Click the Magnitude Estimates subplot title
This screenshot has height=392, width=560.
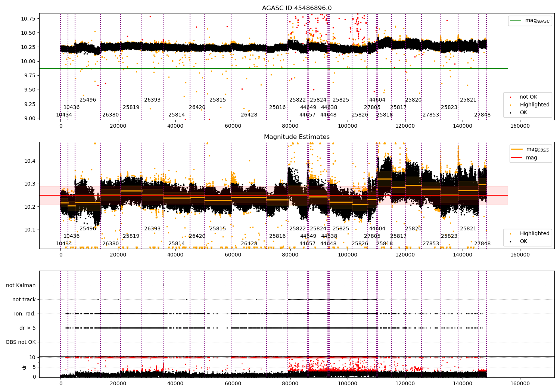[297, 137]
